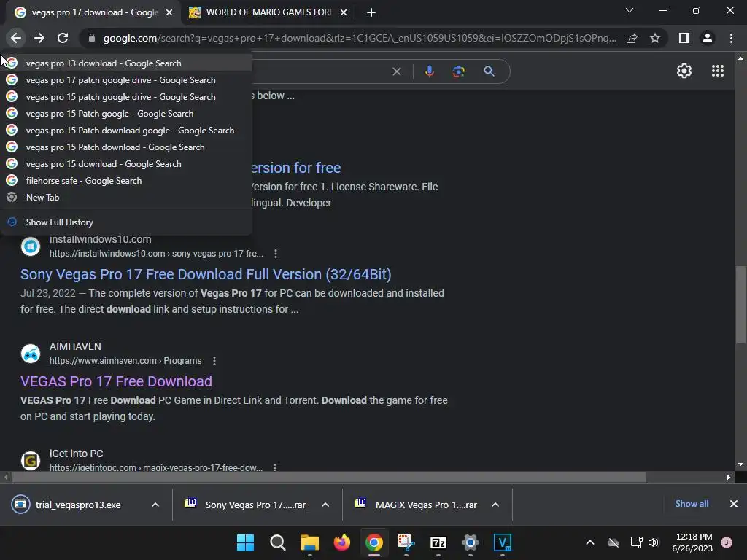Image resolution: width=747 pixels, height=560 pixels.
Task: Open tab search dropdown chevron
Action: click(630, 10)
